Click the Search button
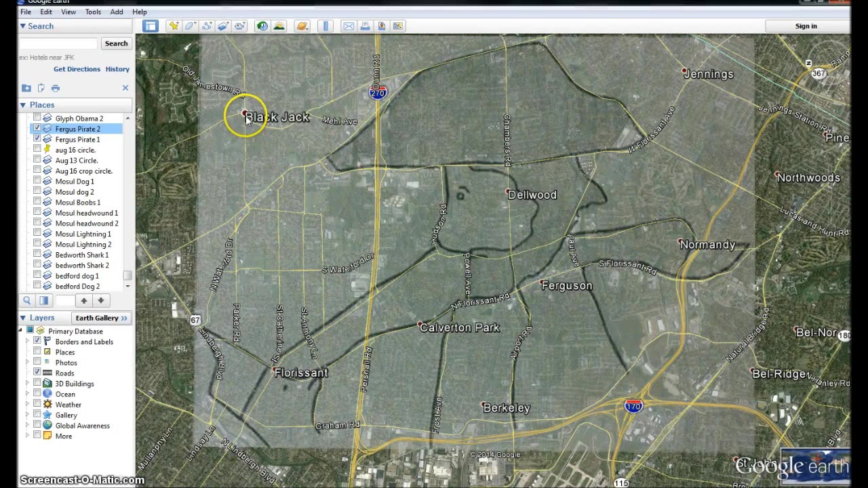Screen dimensions: 868x488 [116, 43]
